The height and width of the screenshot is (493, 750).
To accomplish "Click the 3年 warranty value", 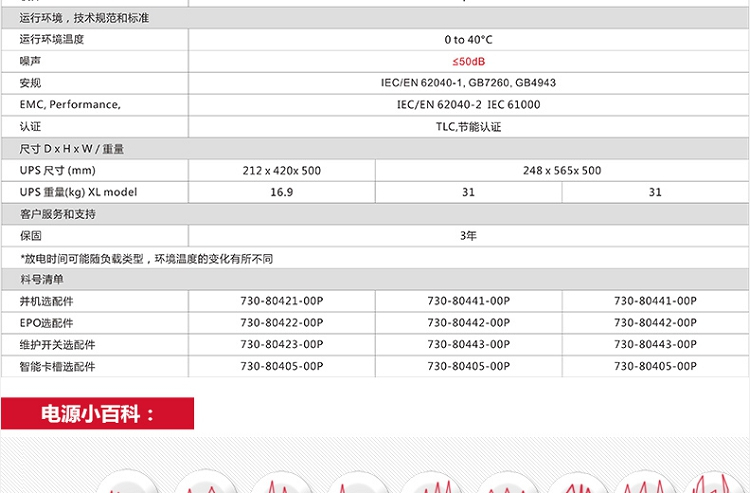I will [x=468, y=236].
